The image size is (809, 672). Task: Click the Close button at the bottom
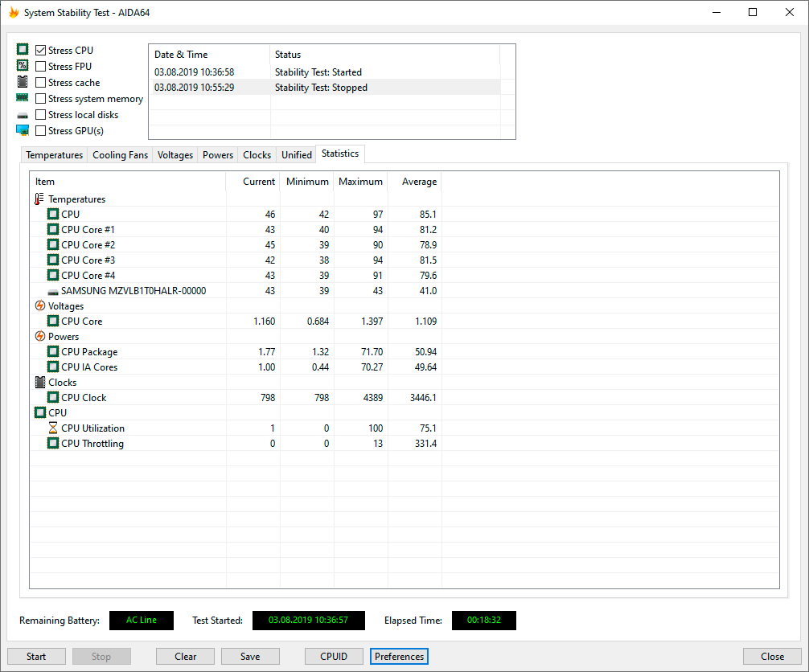click(772, 657)
